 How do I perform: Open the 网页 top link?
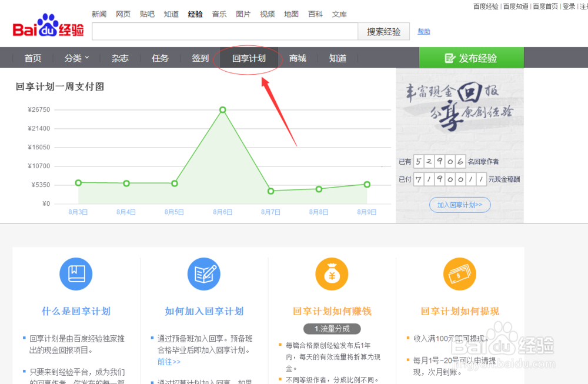click(123, 14)
